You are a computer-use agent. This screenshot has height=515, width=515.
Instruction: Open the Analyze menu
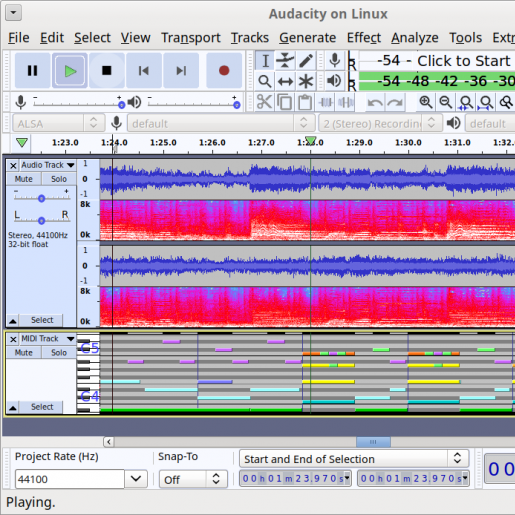(415, 38)
